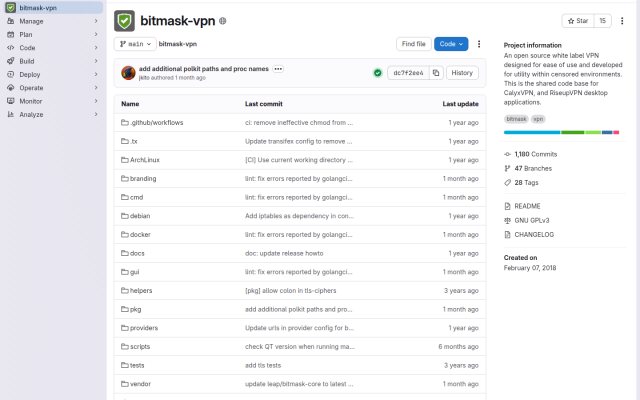Open the Monitor screen icon
This screenshot has width=640, height=400.
point(11,101)
